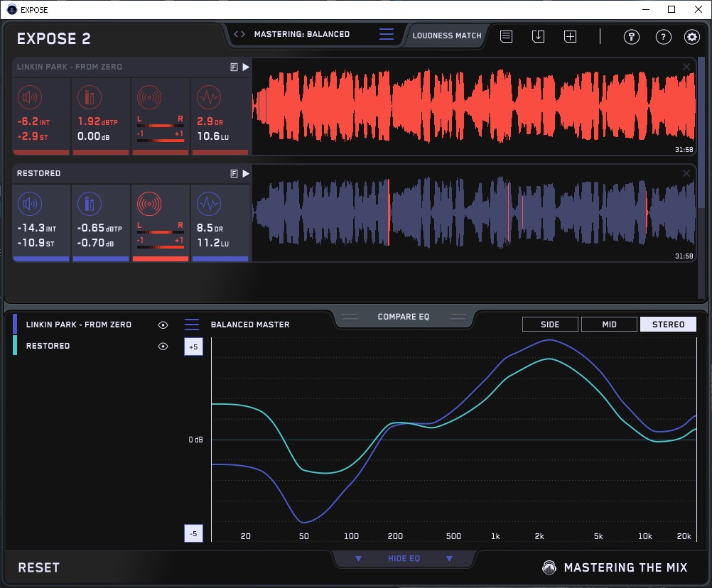Open the settings gear icon
The width and height of the screenshot is (712, 588).
692,37
